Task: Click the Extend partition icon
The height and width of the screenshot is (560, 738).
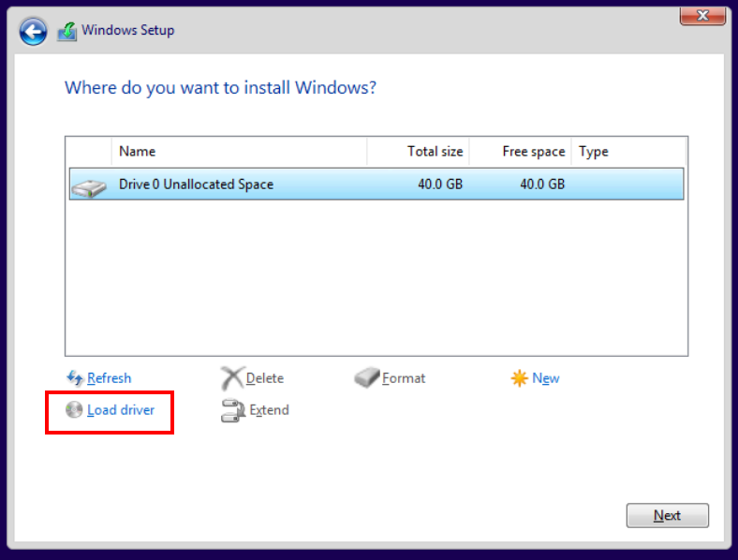Action: pyautogui.click(x=232, y=410)
